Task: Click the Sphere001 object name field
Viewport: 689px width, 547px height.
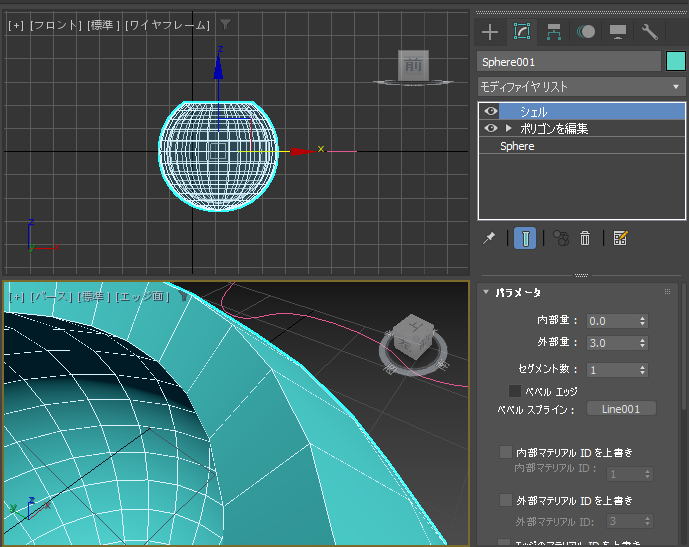Action: [x=569, y=62]
